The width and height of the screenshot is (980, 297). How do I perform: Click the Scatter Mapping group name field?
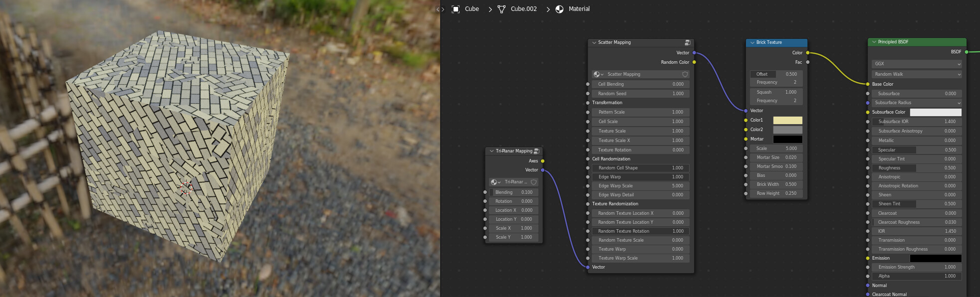(643, 74)
